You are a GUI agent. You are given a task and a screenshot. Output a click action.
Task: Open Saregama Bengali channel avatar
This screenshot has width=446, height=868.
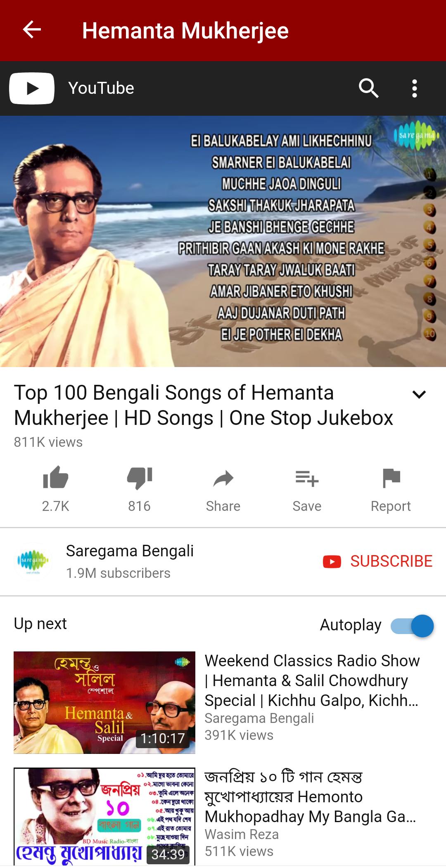coord(33,561)
